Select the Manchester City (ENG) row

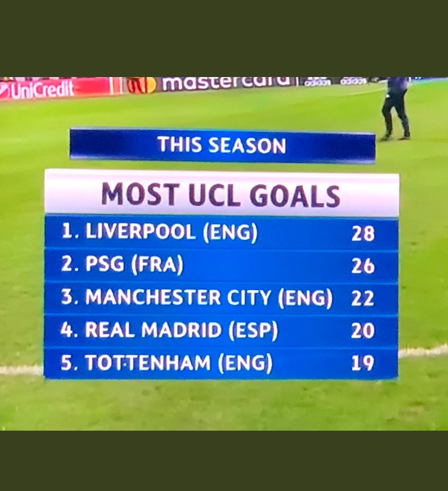tap(221, 298)
